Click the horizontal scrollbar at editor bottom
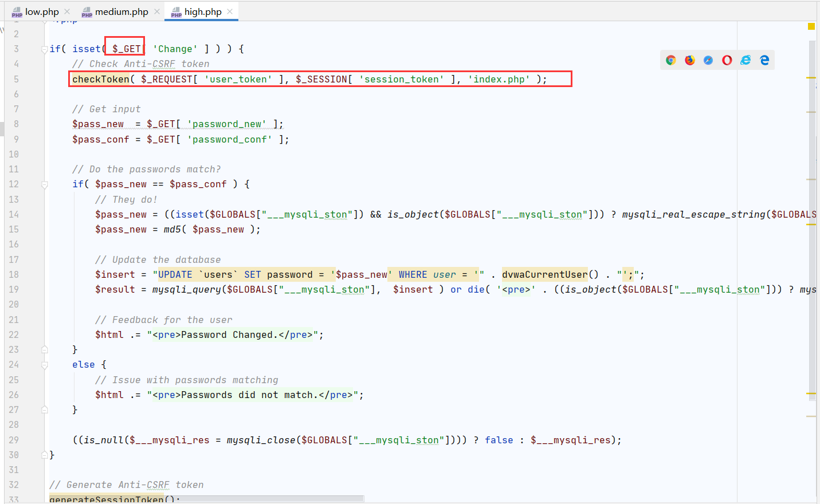Image resolution: width=820 pixels, height=504 pixels. 206,498
